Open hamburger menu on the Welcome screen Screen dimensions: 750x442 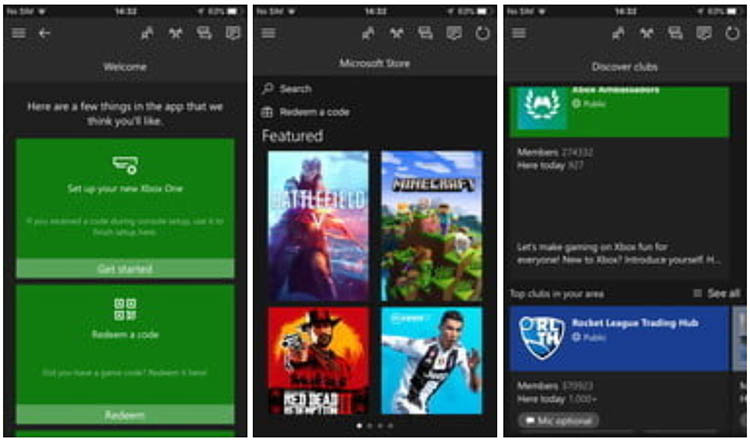[19, 33]
